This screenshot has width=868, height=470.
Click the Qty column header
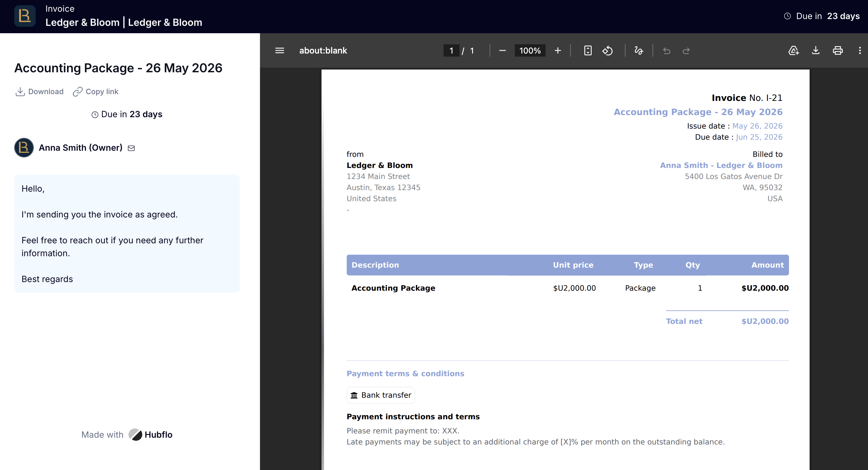click(x=692, y=265)
